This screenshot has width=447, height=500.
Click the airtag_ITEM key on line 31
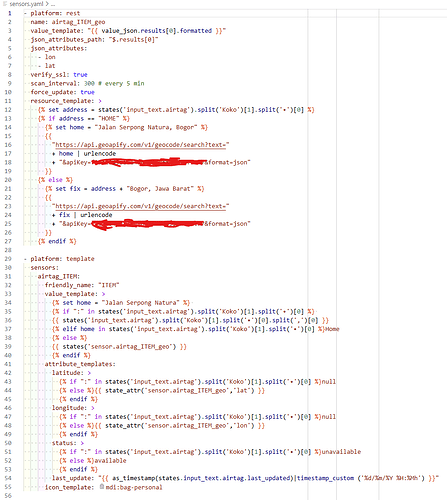59,276
